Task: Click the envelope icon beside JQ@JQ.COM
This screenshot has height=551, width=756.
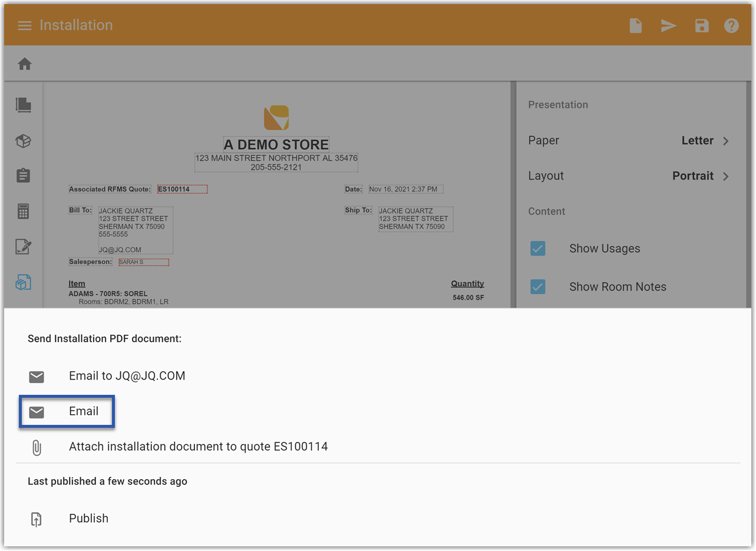Action: 37,377
